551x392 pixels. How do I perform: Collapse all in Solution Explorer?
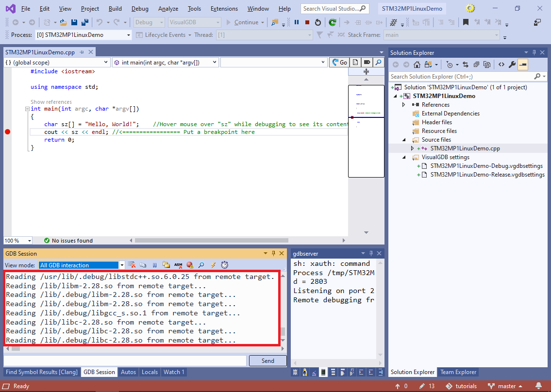click(476, 65)
